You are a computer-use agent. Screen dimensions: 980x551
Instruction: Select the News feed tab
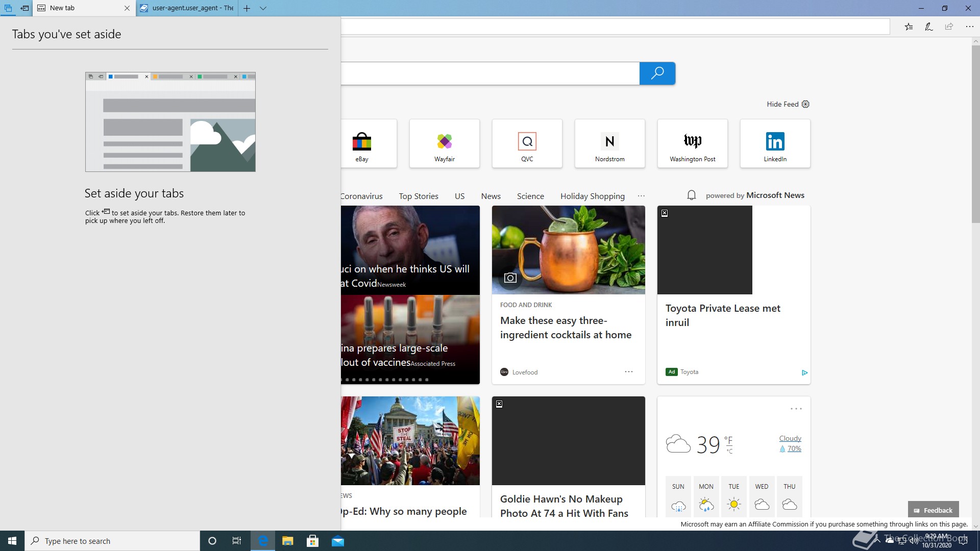(491, 196)
